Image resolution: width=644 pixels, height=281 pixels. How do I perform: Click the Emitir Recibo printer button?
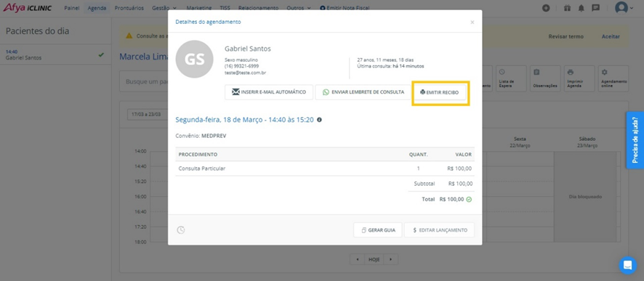coord(439,92)
